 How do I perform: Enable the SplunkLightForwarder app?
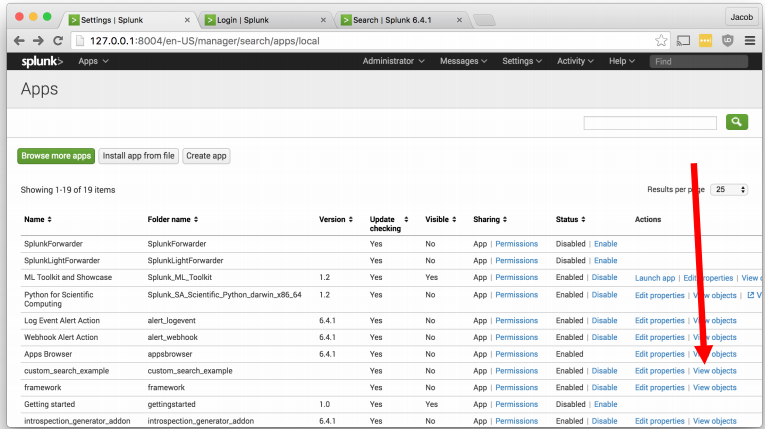point(605,260)
